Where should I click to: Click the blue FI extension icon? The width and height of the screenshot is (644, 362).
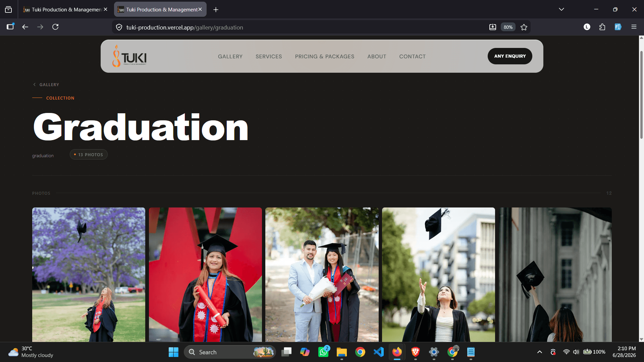[618, 27]
